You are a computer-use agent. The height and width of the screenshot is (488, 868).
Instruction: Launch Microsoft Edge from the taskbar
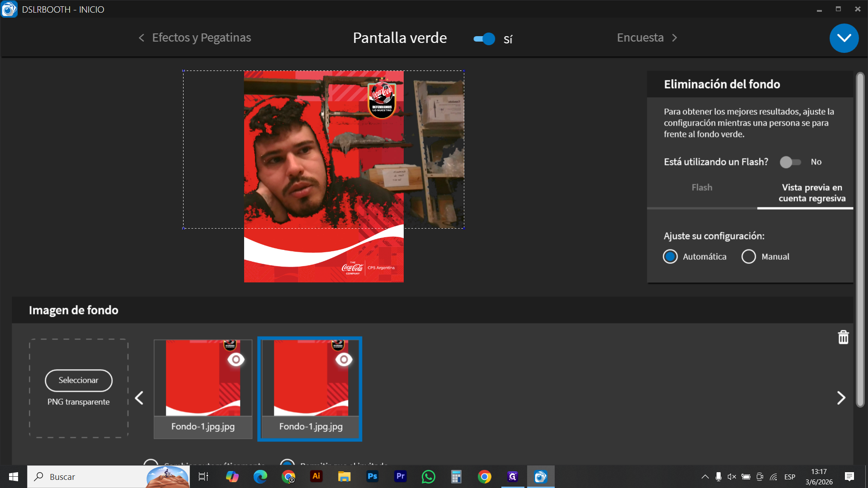pos(260,477)
